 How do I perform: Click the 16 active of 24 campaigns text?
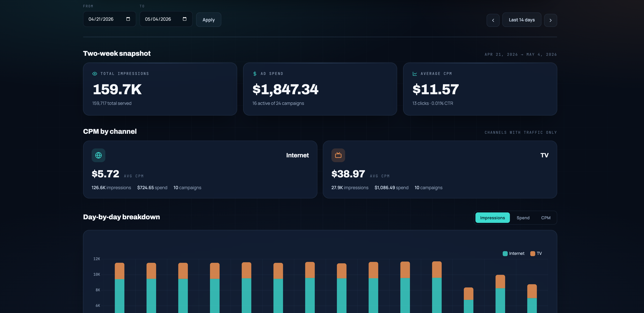(x=278, y=103)
